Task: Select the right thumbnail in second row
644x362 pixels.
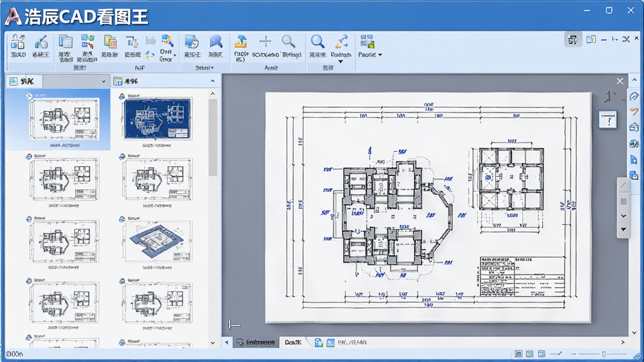Action: pyautogui.click(x=157, y=179)
